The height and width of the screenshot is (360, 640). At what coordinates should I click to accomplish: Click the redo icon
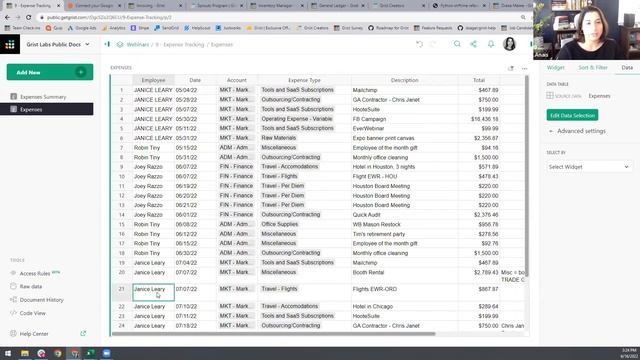[433, 44]
